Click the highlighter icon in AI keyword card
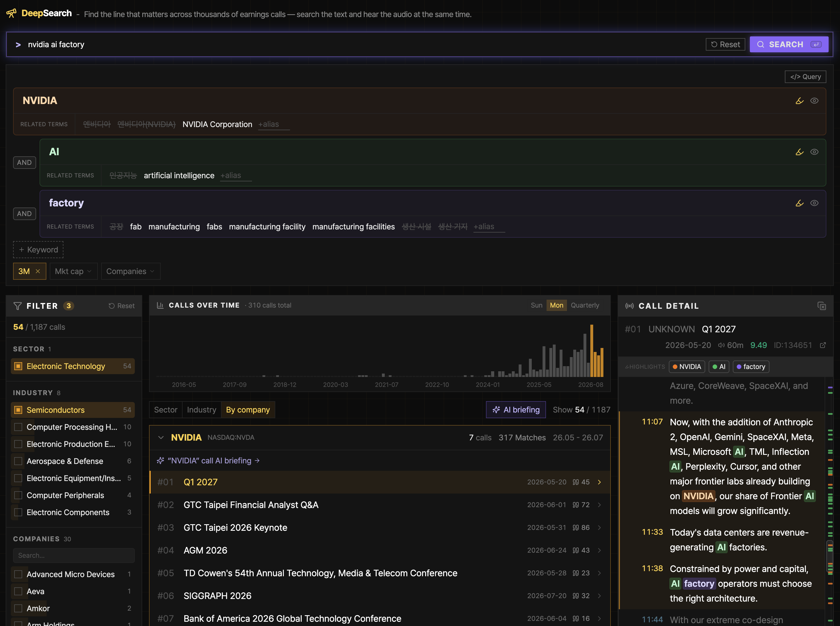The width and height of the screenshot is (840, 626). point(799,152)
